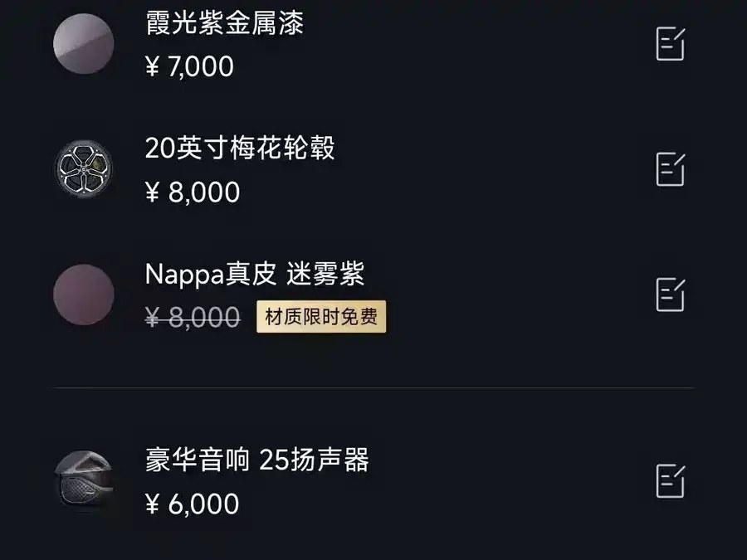Click the ¥ 6,000 audio price
This screenshot has height=560, width=747.
pyautogui.click(x=192, y=504)
